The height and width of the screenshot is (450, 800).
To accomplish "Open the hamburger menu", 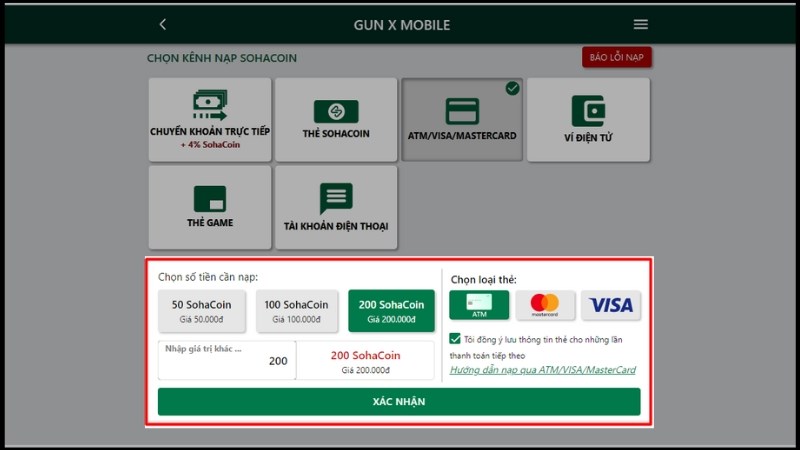I will pyautogui.click(x=640, y=24).
